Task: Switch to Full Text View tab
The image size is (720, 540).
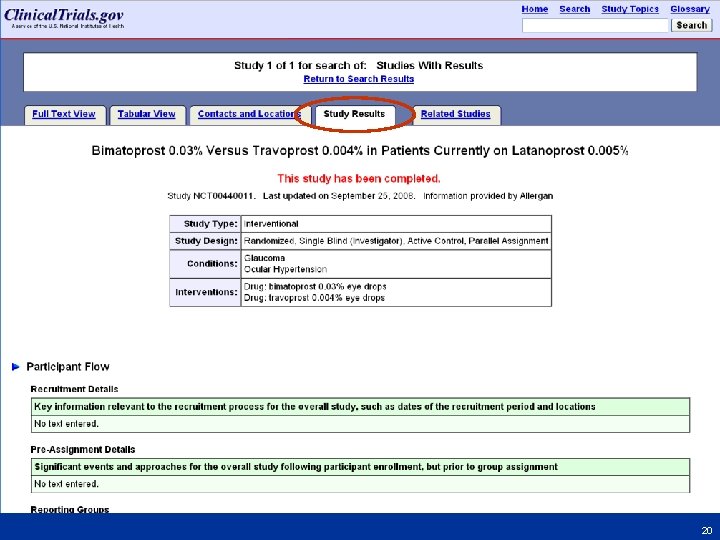Action: [x=64, y=114]
